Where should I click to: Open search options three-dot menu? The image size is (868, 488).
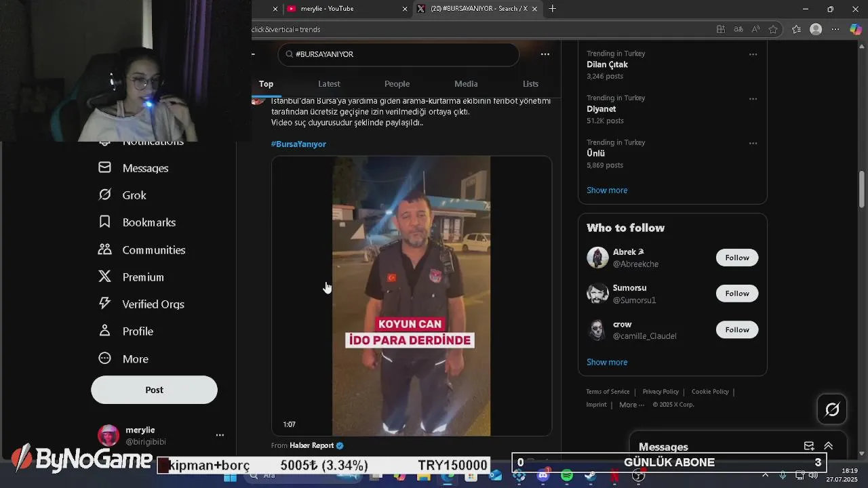tap(545, 54)
